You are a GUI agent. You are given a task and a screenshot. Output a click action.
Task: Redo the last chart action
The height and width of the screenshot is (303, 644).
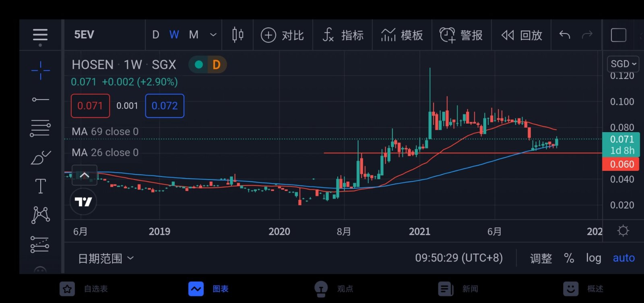(587, 35)
